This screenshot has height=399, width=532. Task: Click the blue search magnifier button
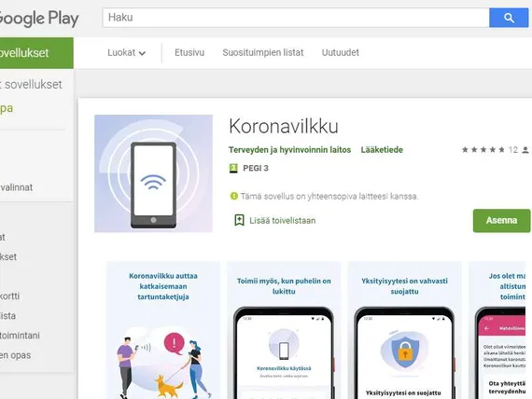509,18
